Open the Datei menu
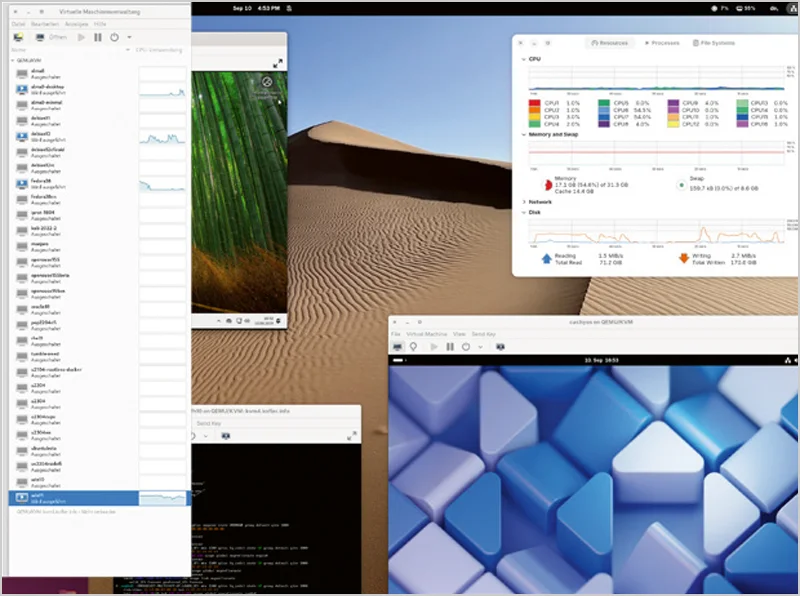 pos(19,22)
